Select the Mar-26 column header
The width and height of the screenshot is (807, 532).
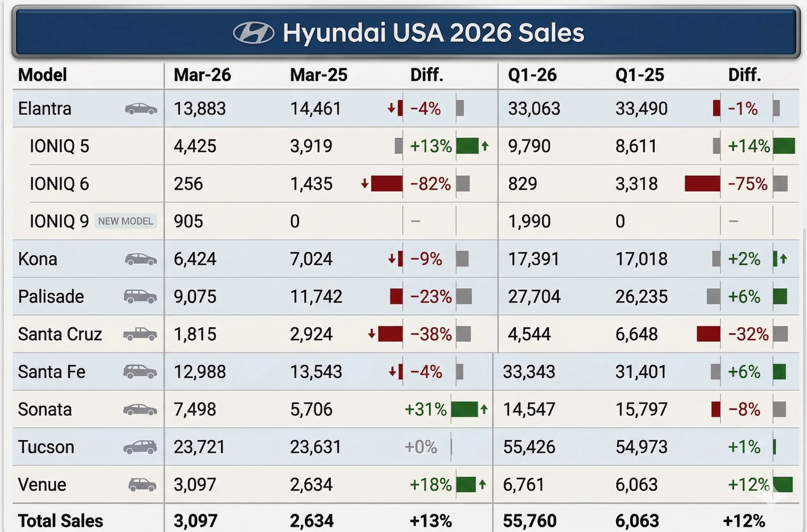click(202, 75)
